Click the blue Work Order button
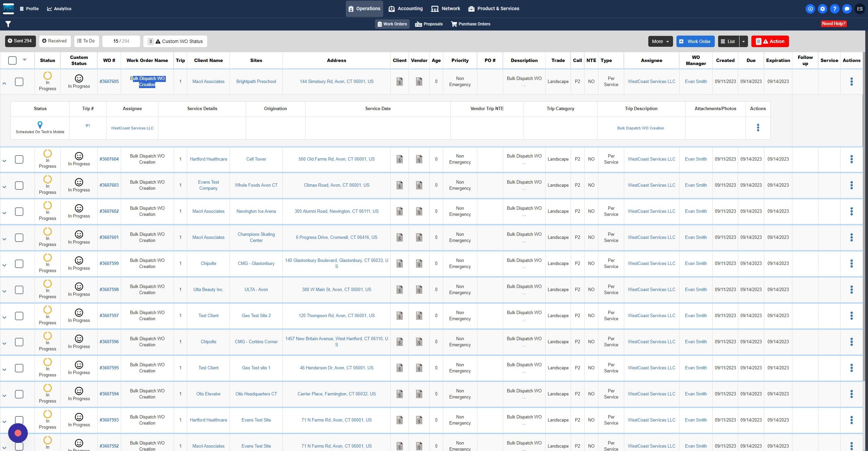868x451 pixels. coord(695,41)
